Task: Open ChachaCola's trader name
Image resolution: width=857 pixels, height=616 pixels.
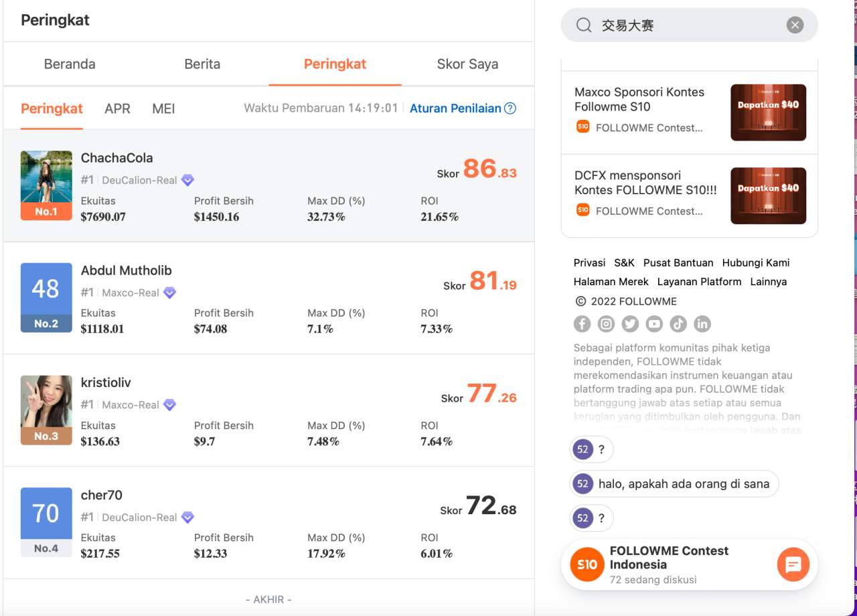Action: coord(116,158)
